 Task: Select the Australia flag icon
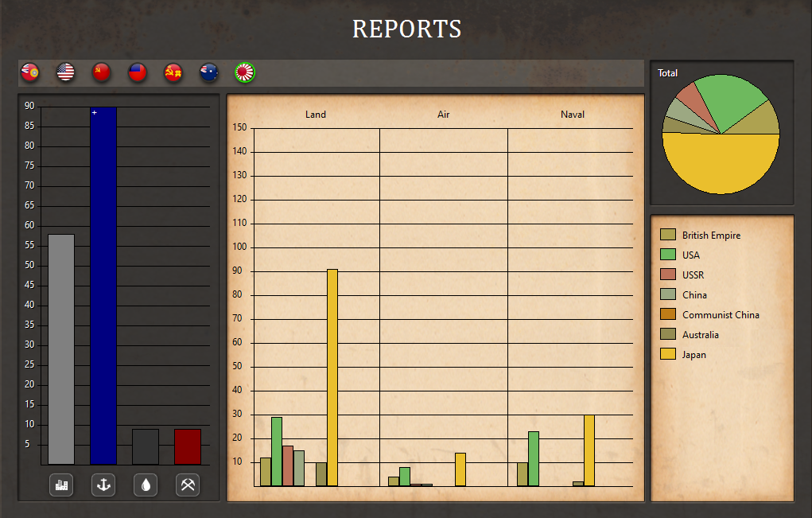pos(208,72)
